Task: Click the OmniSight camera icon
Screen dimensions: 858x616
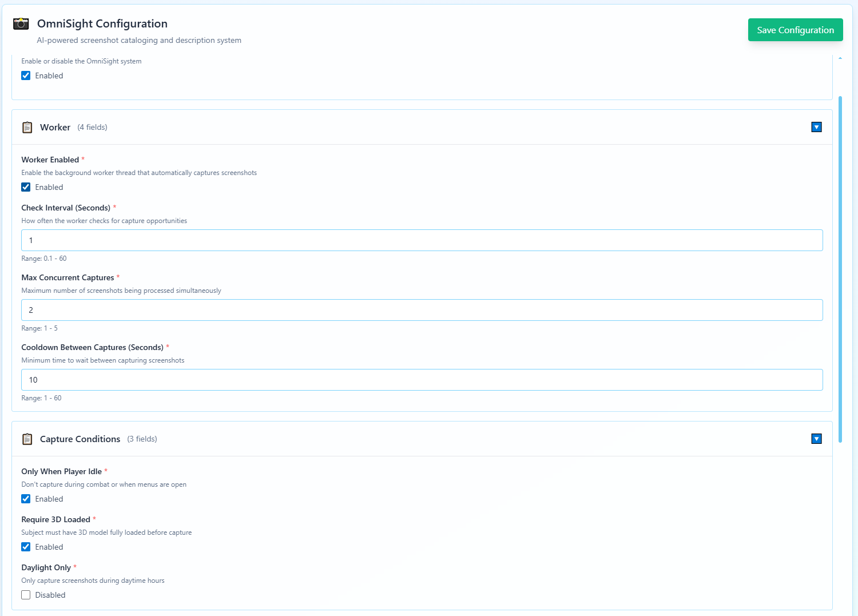Action: [21, 23]
